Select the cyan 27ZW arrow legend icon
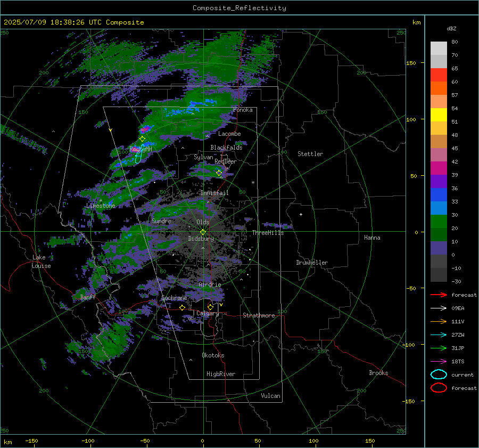The height and width of the screenshot is (448, 479). coord(439,335)
